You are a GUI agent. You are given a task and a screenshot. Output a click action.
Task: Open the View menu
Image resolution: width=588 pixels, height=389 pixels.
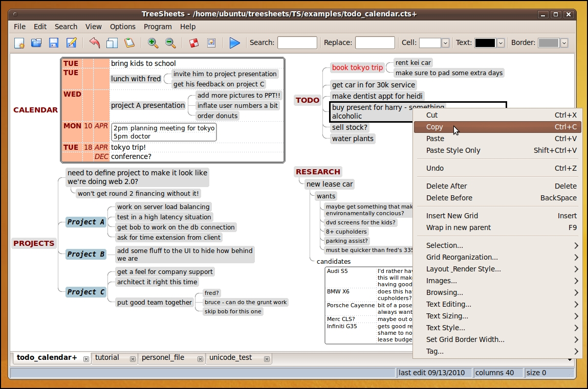93,27
